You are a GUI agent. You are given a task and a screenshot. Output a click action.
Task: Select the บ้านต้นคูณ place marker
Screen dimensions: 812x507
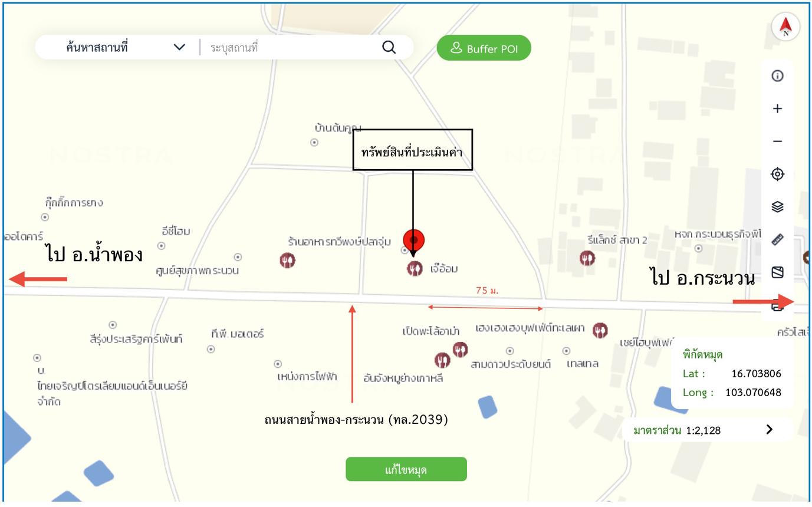click(314, 142)
